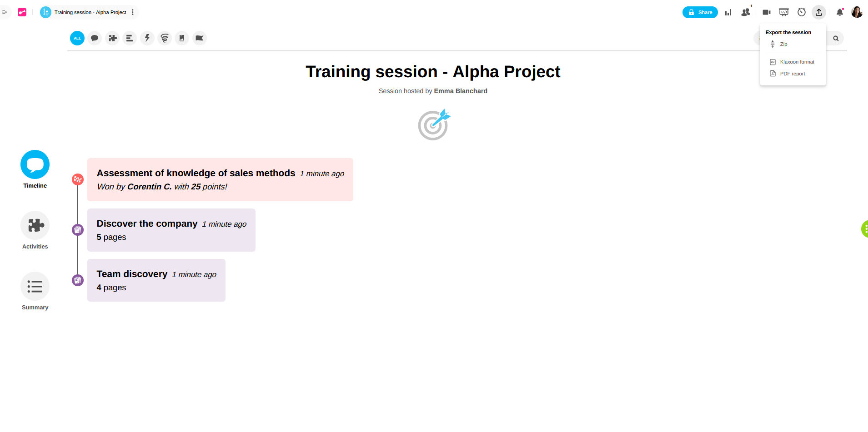Open the stopwatch timer icon
868x432 pixels.
(x=802, y=12)
